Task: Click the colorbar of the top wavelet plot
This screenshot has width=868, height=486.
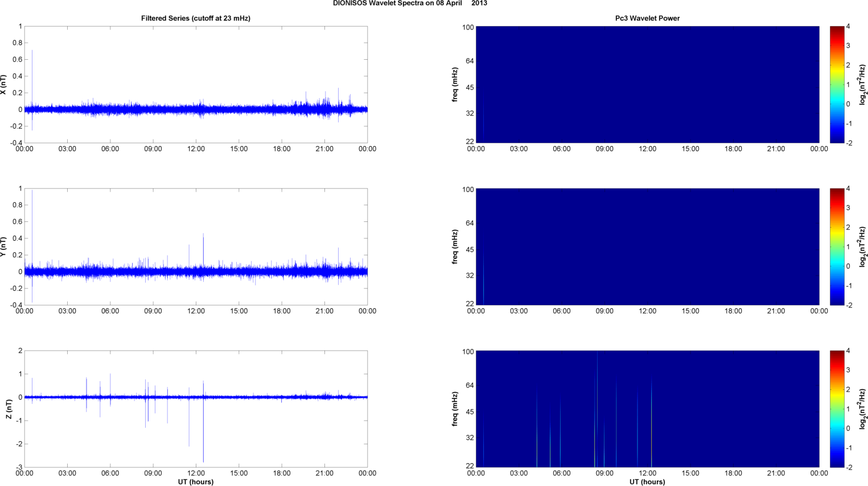Action: click(x=837, y=85)
